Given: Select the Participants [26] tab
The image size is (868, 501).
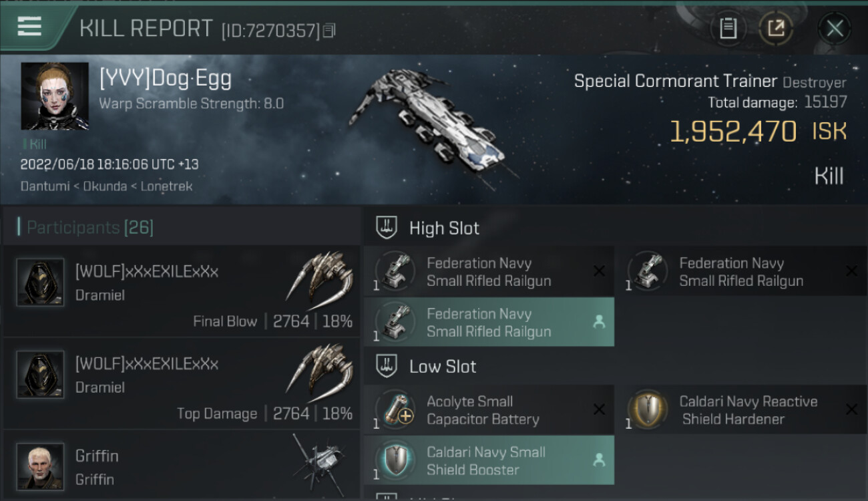Looking at the screenshot, I should 90,228.
